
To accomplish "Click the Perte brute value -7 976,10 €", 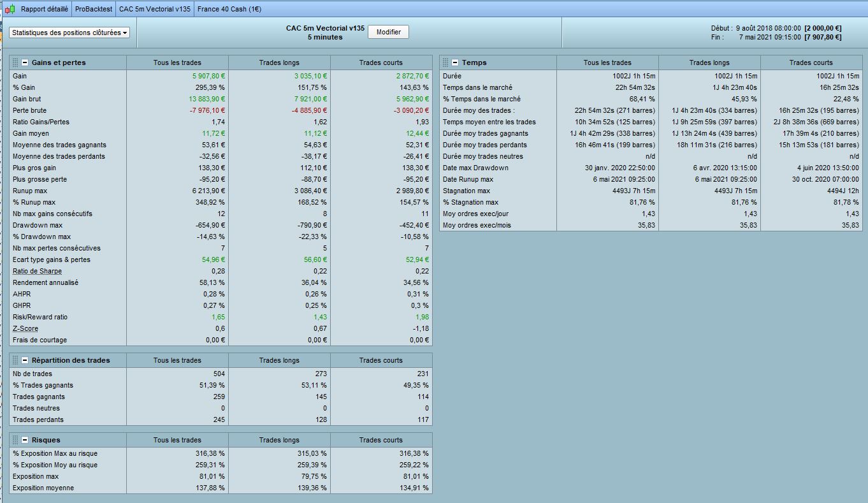I will tap(207, 110).
